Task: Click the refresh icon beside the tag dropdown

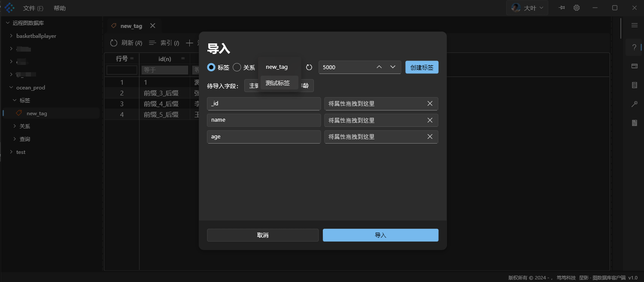Action: pos(309,67)
